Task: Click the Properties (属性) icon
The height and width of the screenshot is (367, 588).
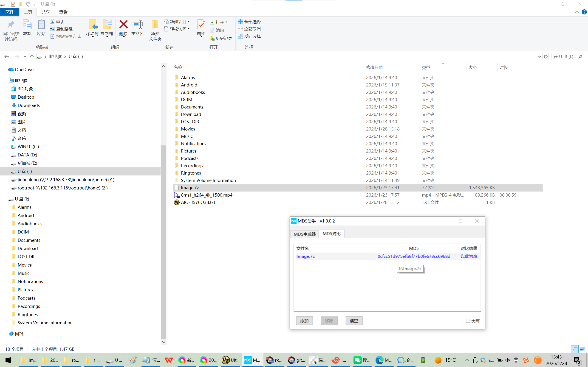Action: tap(201, 25)
